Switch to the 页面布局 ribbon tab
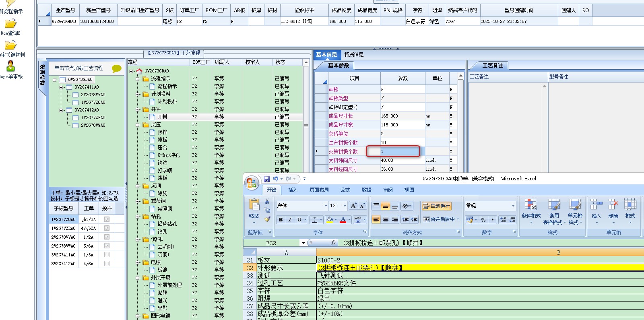Viewport: 644px width, 320px height. tap(319, 190)
